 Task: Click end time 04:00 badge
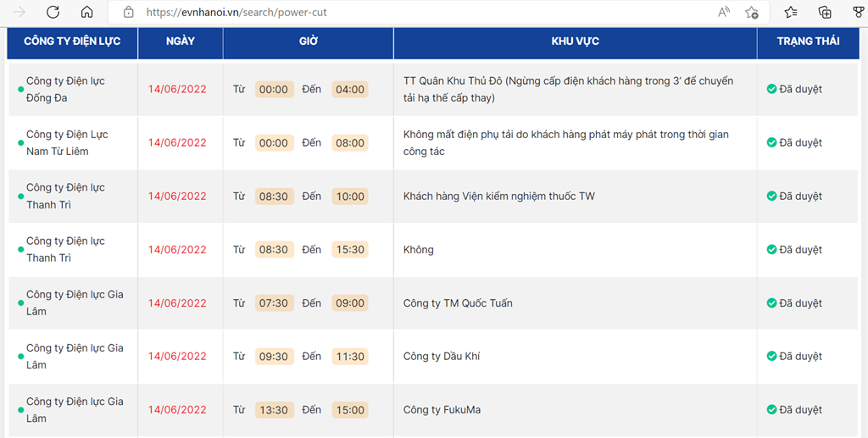[350, 90]
